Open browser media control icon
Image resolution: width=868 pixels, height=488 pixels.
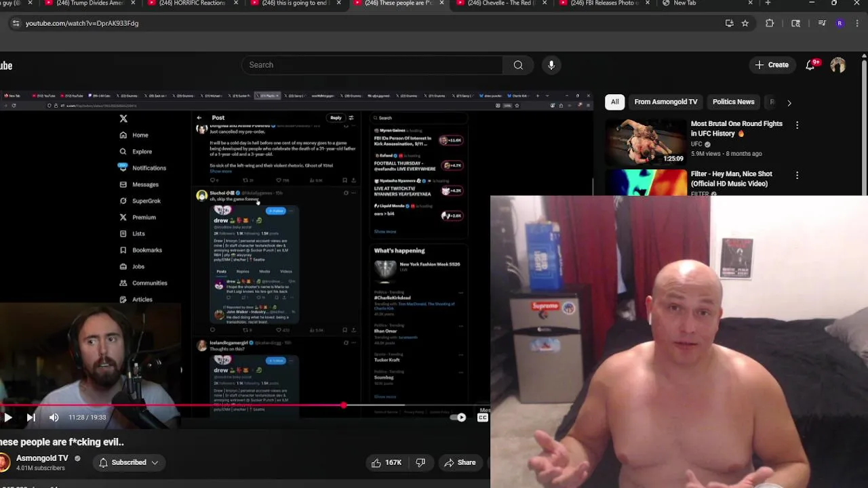pyautogui.click(x=822, y=23)
